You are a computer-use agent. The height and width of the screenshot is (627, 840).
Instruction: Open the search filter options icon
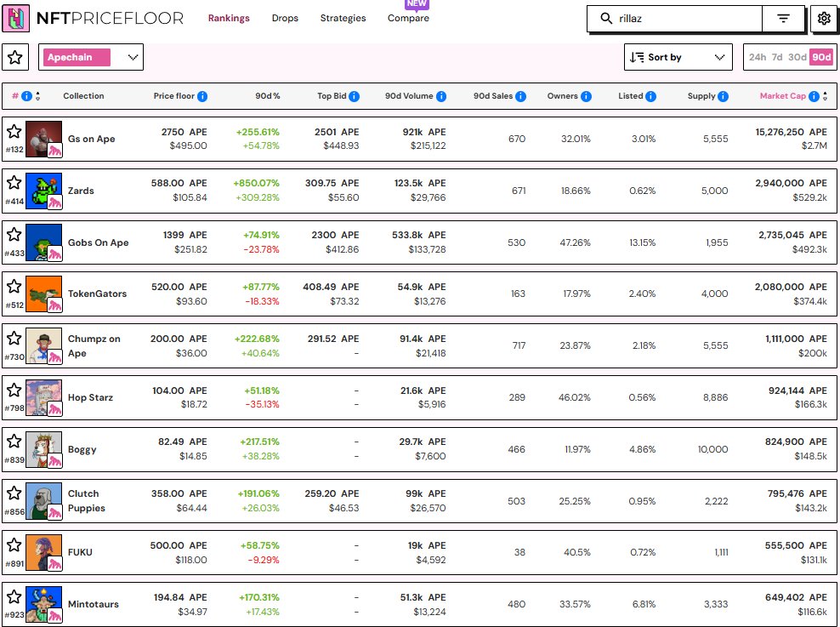[x=783, y=19]
